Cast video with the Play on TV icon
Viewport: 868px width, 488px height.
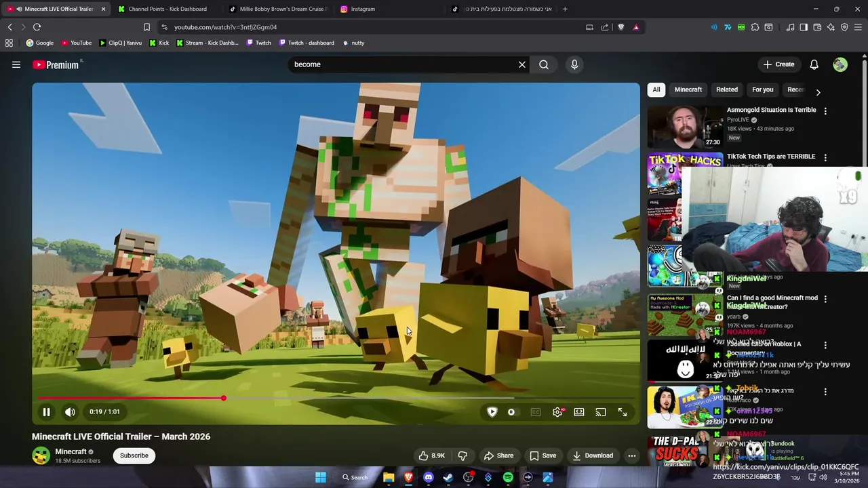[601, 412]
